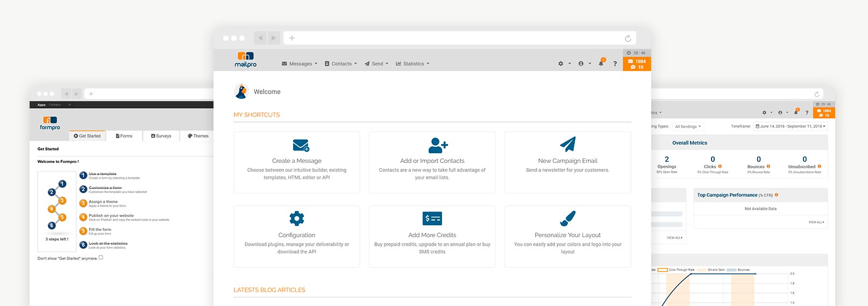Click the New Campaign Email paper plane icon
Image resolution: width=868 pixels, height=306 pixels.
click(568, 144)
